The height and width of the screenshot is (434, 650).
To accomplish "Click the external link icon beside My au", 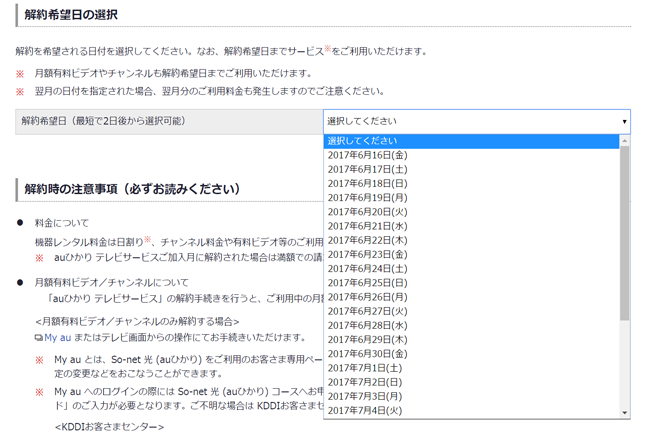I will (x=38, y=338).
